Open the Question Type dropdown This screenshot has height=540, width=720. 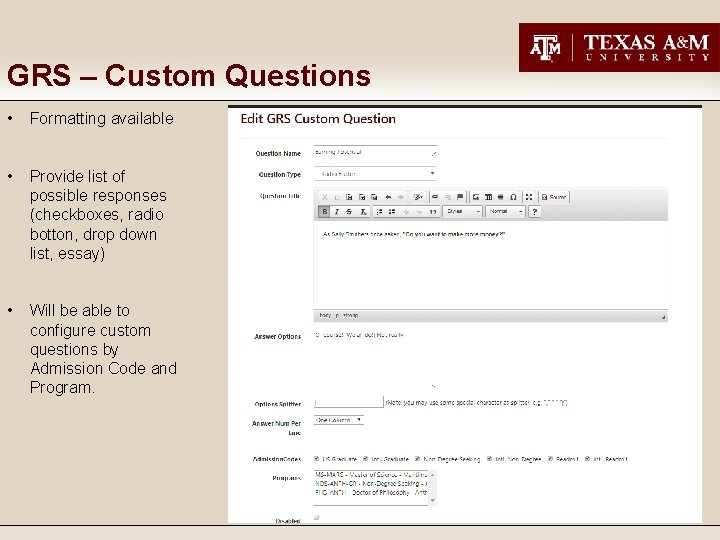375,174
